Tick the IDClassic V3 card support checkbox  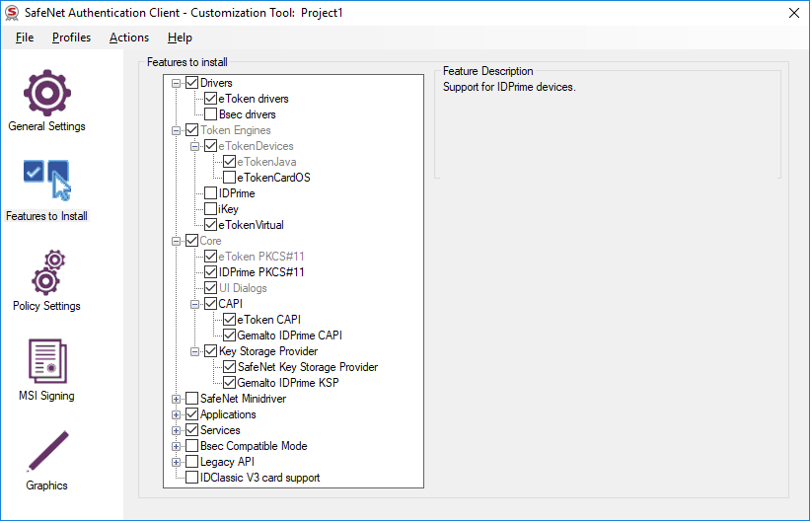192,478
